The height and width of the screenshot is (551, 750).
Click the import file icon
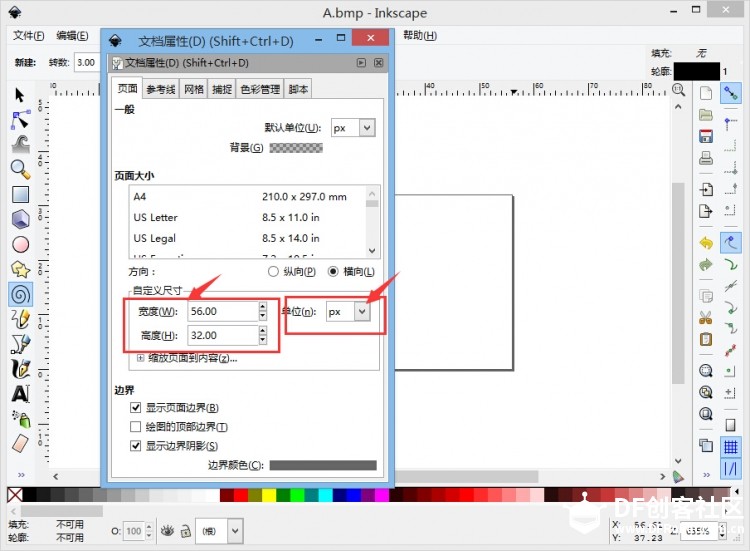706,189
